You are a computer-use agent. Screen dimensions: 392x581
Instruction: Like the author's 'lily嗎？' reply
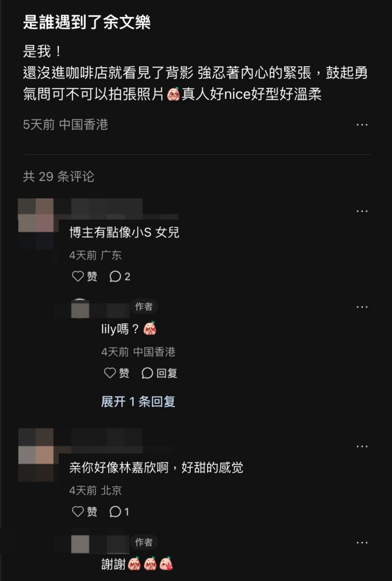click(x=117, y=373)
